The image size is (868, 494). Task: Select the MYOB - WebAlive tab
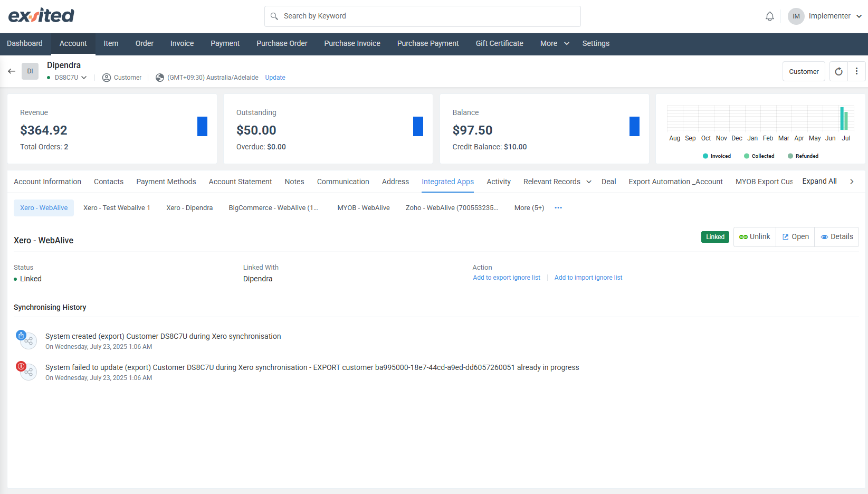[x=364, y=208]
